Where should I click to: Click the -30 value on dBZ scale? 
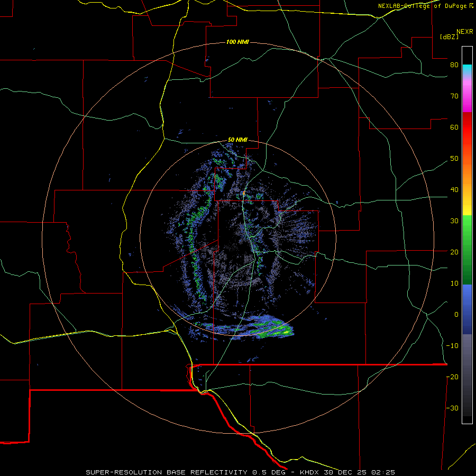click(x=452, y=408)
